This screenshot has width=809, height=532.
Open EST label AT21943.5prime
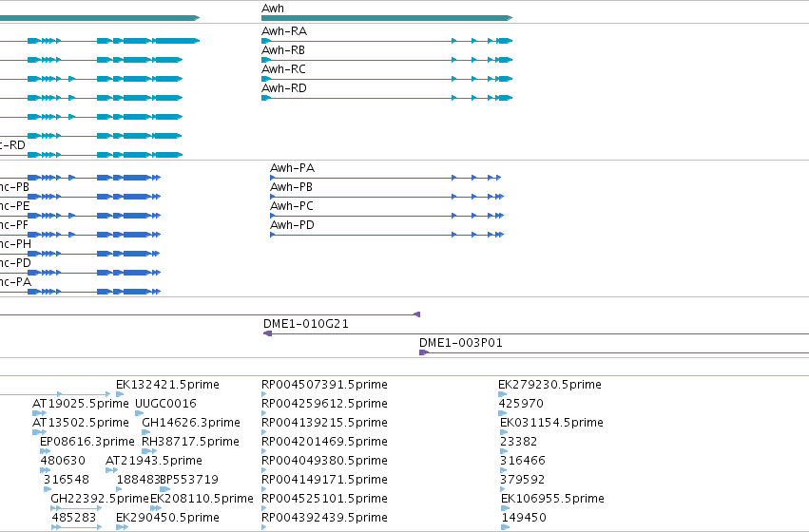[x=154, y=461]
